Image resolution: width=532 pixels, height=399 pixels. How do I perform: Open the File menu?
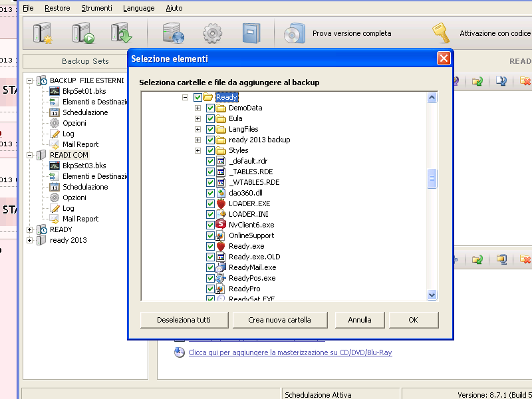click(28, 8)
